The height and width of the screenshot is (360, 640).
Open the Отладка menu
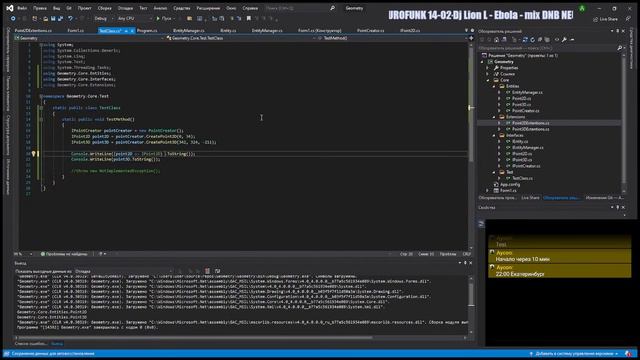coord(125,8)
